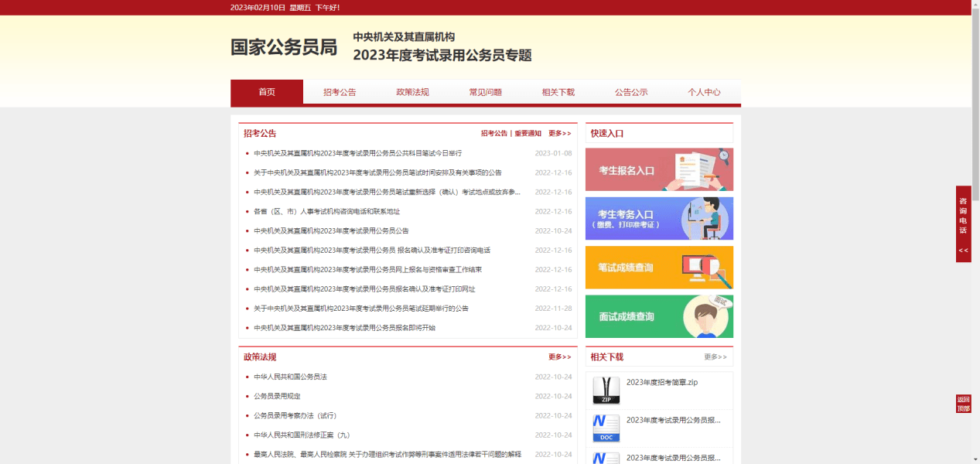
Task: Open the 公务员录用规定 link
Action: [x=277, y=396]
